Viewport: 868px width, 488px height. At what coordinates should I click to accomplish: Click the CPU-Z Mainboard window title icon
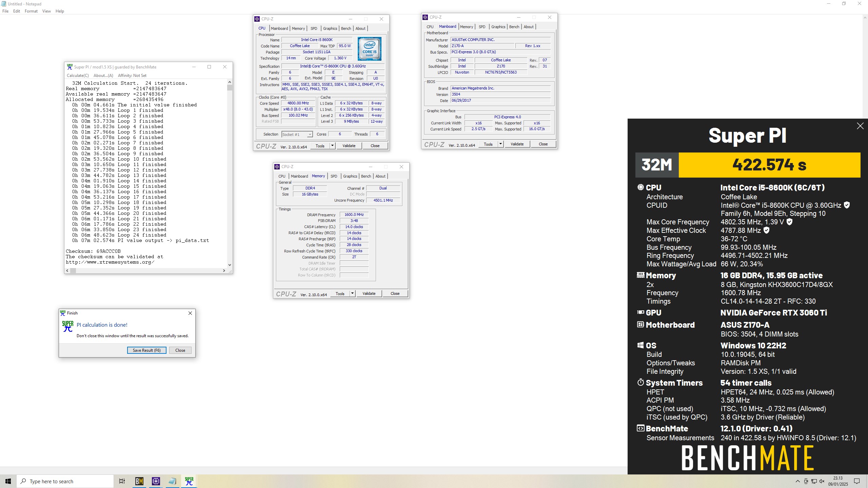pyautogui.click(x=425, y=17)
